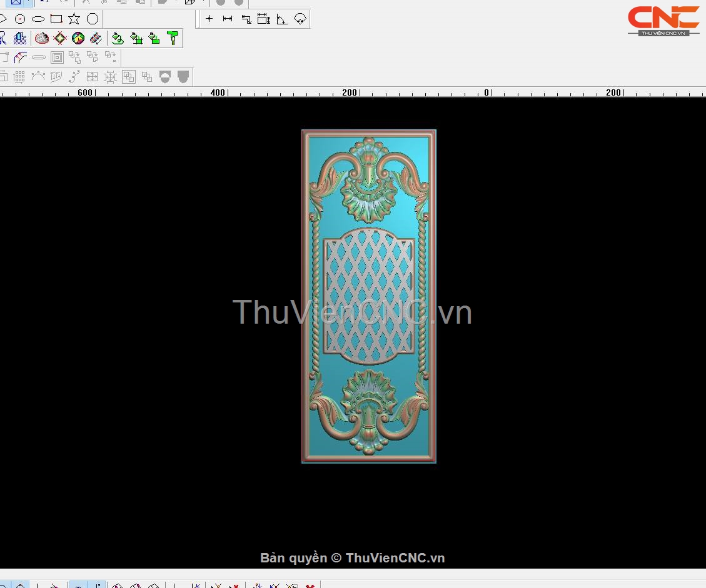Click the radius dimension tool

(300, 19)
